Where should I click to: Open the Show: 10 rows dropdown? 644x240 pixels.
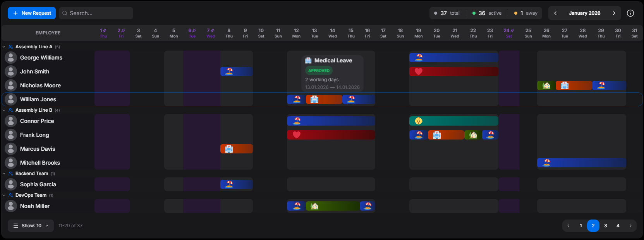point(31,226)
